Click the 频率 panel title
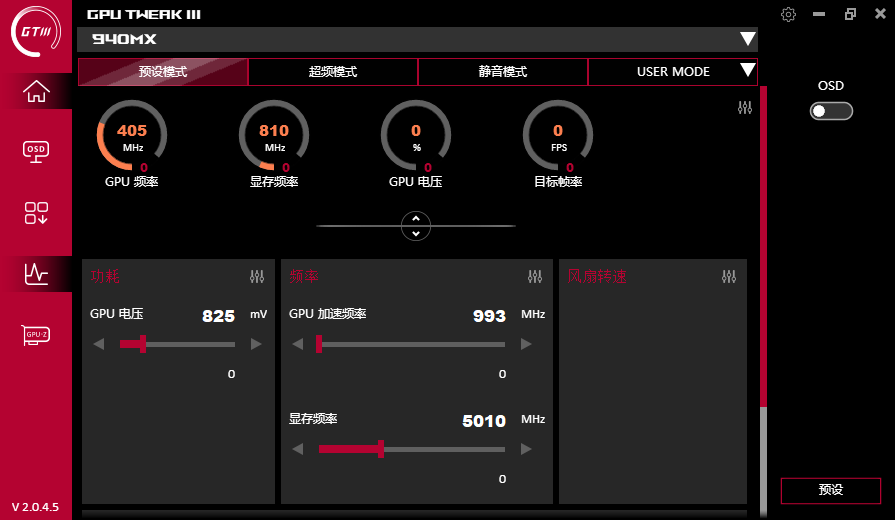895x520 pixels. (x=304, y=276)
